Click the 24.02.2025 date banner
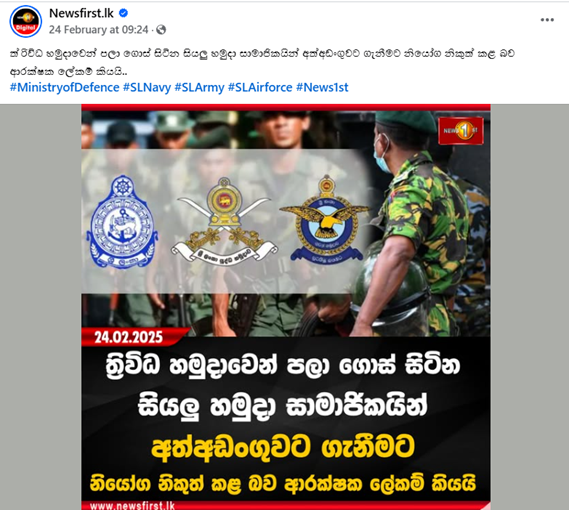 [x=129, y=337]
